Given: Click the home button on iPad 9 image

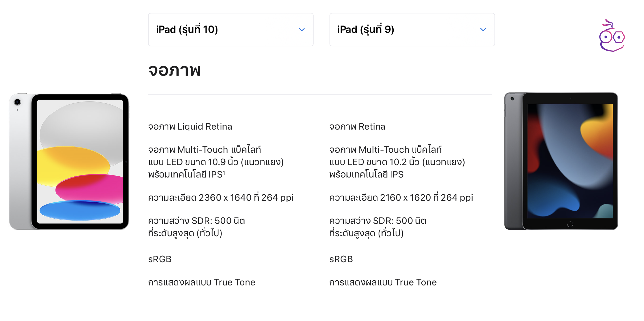Looking at the screenshot, I should click(x=570, y=224).
